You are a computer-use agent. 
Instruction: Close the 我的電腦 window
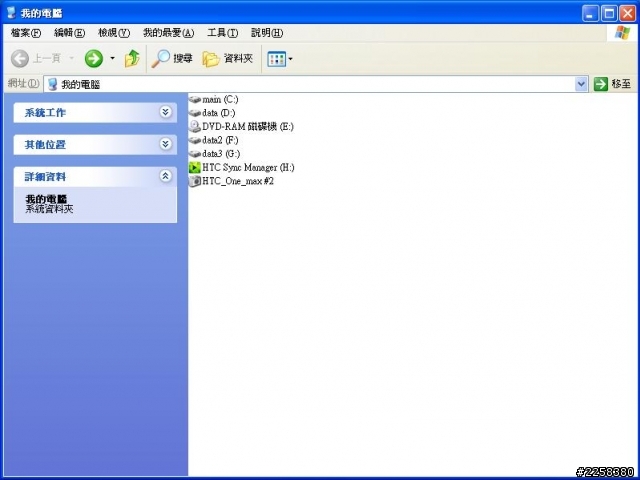pos(627,14)
